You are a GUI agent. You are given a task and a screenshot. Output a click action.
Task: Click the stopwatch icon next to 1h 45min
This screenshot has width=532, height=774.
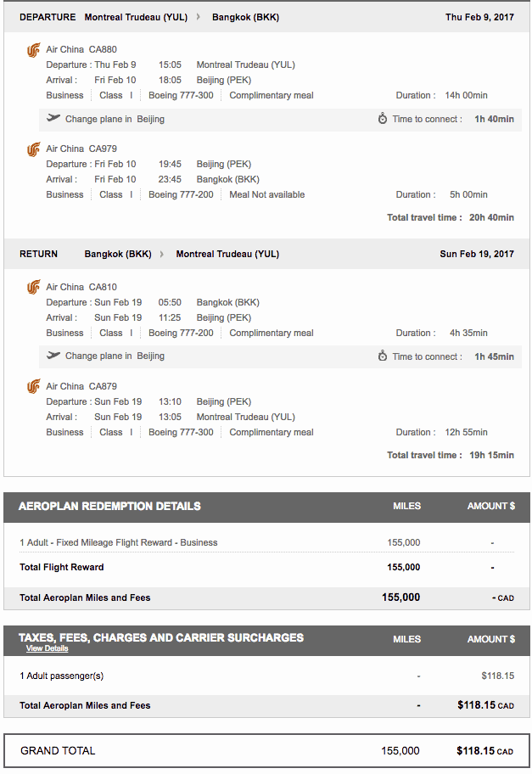point(383,356)
